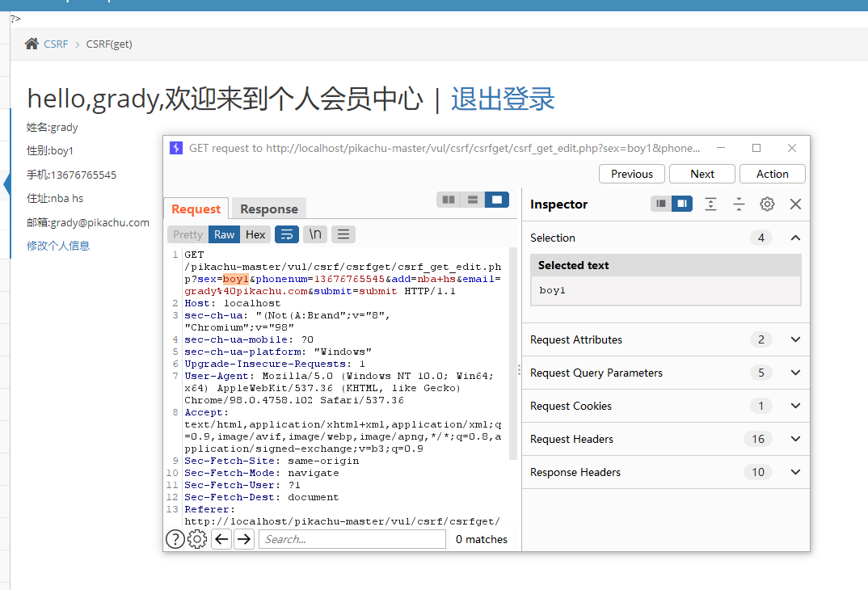Expand Request Cookies section
Screen dimensions: 868x590
click(x=795, y=406)
